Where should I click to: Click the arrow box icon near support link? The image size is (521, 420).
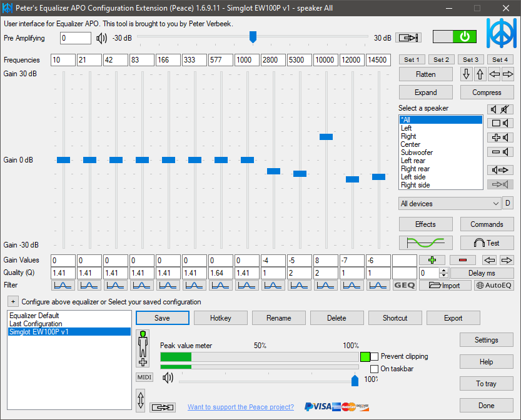[x=163, y=407]
